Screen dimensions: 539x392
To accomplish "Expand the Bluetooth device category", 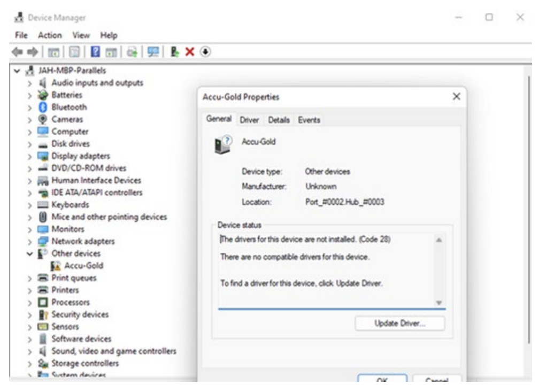I will tap(29, 106).
